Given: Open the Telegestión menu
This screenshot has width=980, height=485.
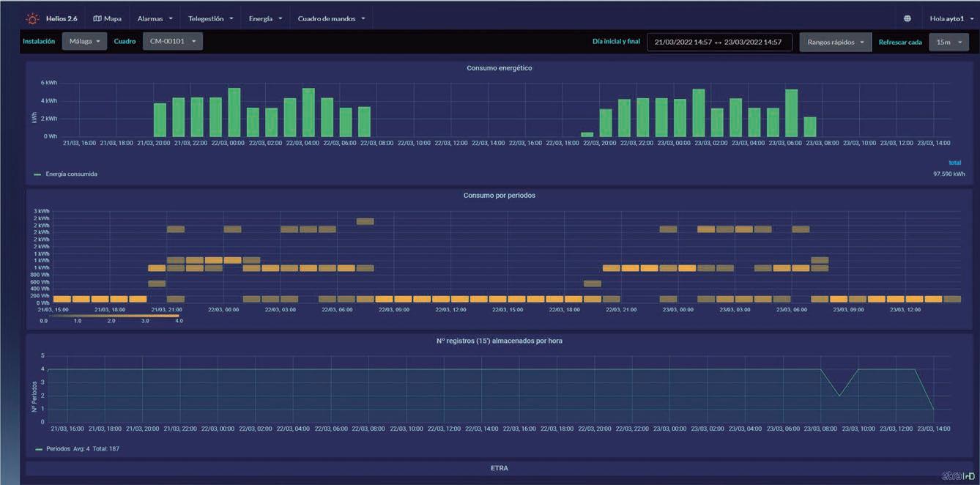Looking at the screenshot, I should coord(210,18).
